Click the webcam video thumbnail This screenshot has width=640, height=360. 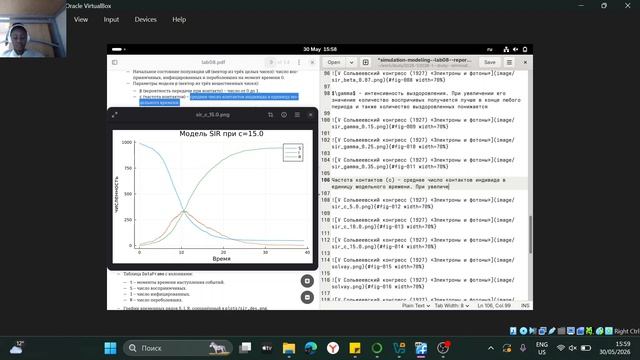tap(33, 29)
